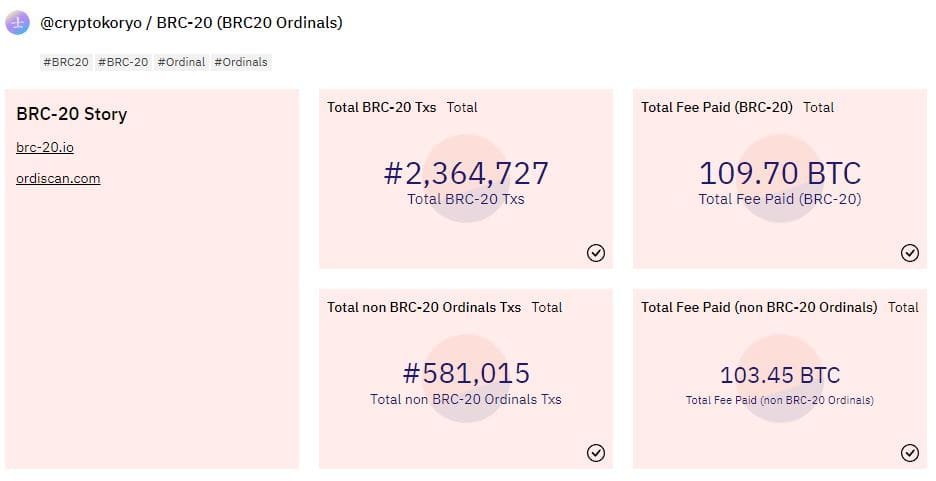Click the BRC-20 Story heading
The height and width of the screenshot is (481, 936).
point(72,114)
